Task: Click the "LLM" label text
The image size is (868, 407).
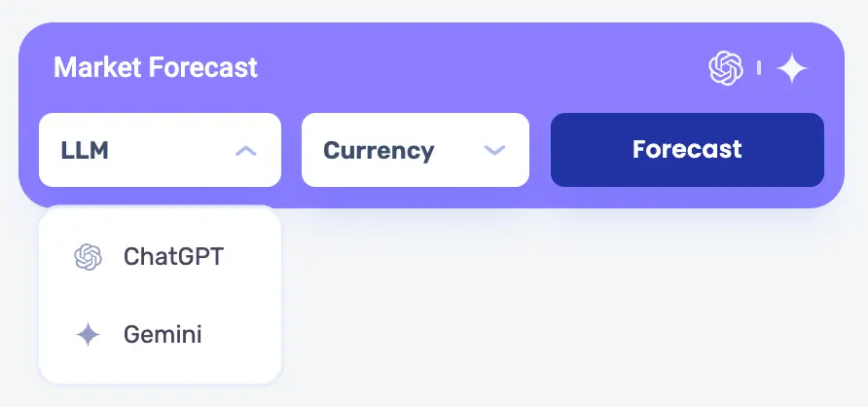Action: (85, 151)
